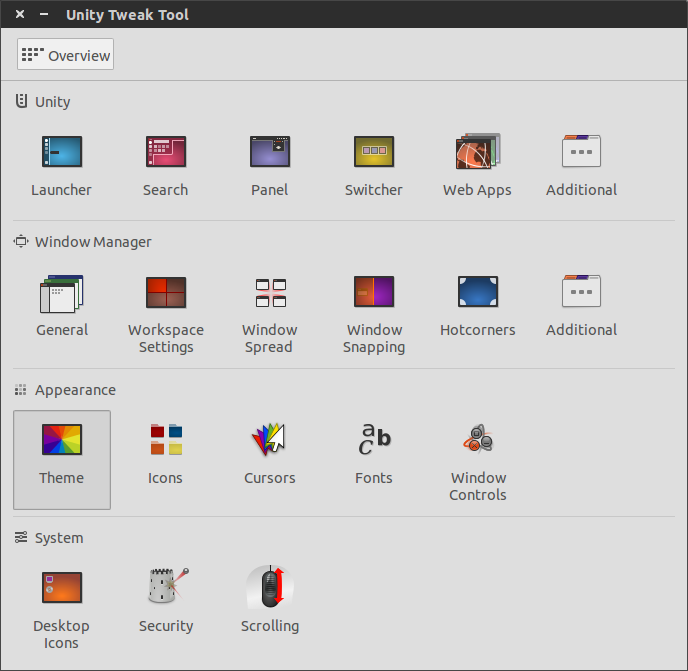This screenshot has width=688, height=671.
Task: Open the Window Snapping icon
Action: (374, 292)
